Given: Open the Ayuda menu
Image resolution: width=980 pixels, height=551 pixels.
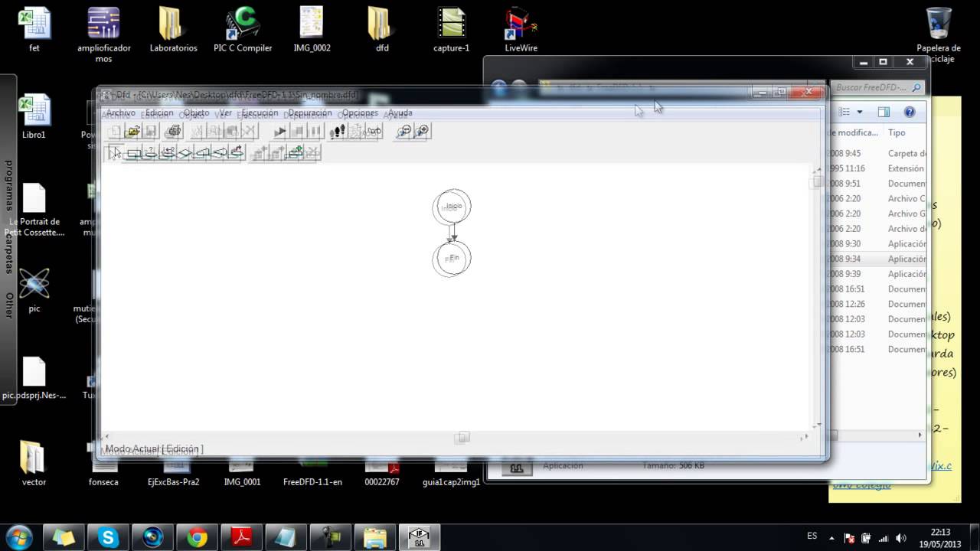Looking at the screenshot, I should (400, 113).
